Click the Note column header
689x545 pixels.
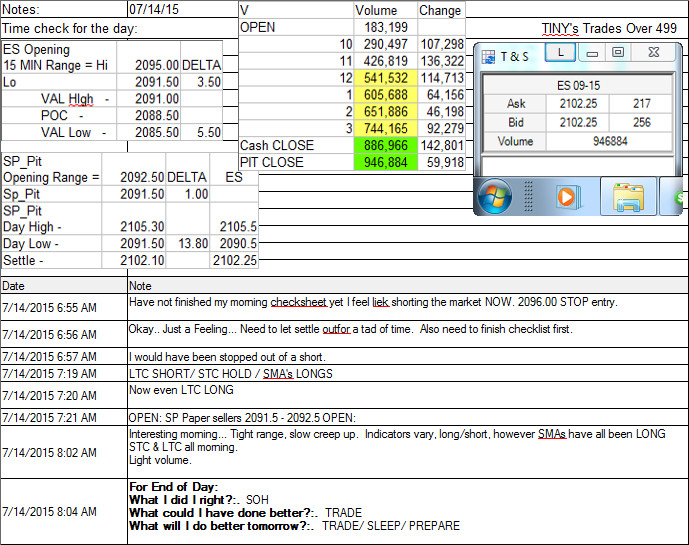tap(408, 286)
